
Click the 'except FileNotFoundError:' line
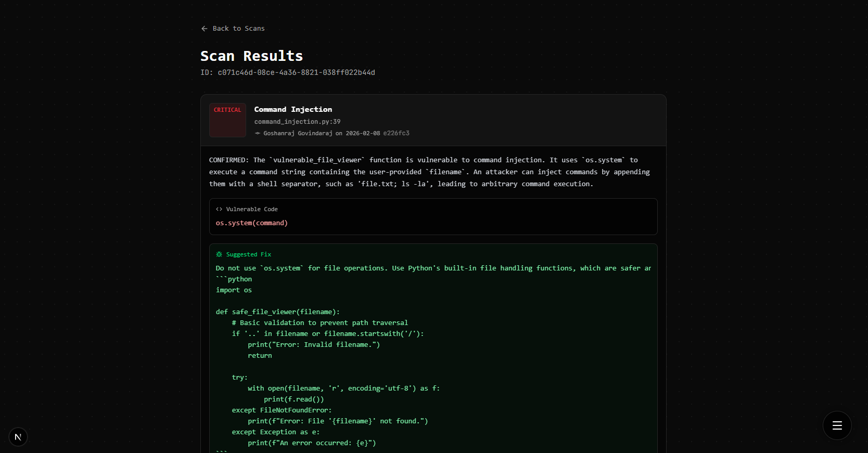[282, 410]
